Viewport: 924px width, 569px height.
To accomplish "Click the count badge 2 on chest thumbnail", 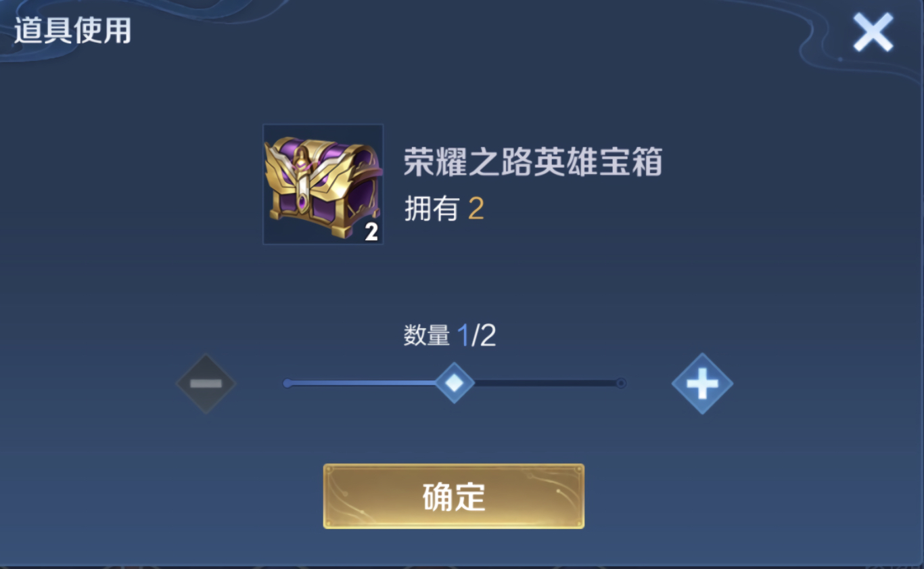I will (371, 232).
